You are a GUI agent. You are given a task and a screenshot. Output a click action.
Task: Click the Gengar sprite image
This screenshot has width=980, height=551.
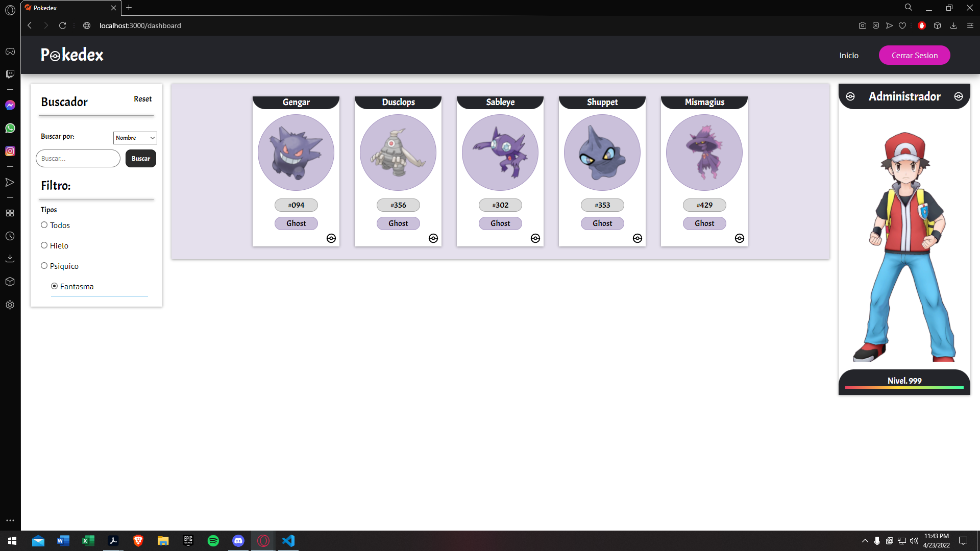point(296,153)
